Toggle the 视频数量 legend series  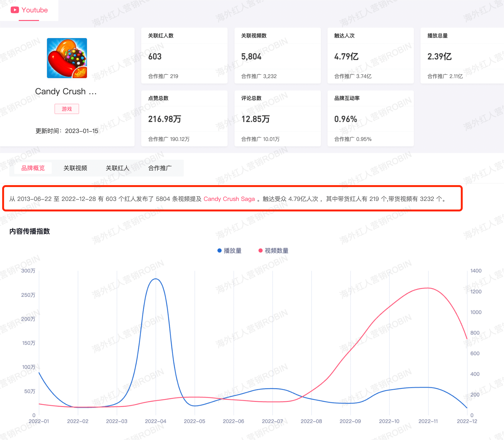[x=273, y=251]
